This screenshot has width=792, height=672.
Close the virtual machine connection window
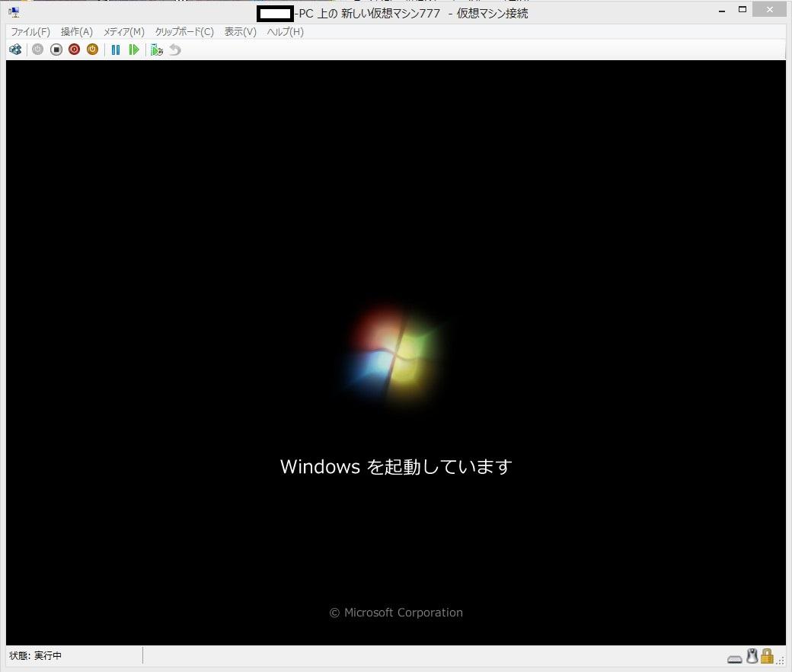click(769, 10)
